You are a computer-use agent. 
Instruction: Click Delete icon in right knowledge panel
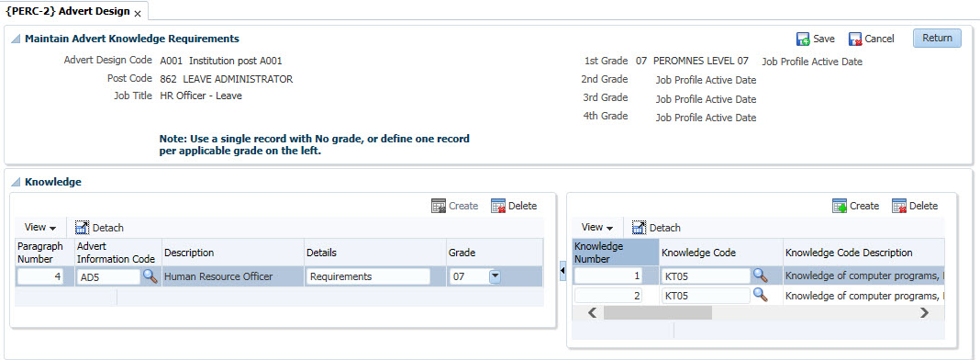click(x=898, y=206)
